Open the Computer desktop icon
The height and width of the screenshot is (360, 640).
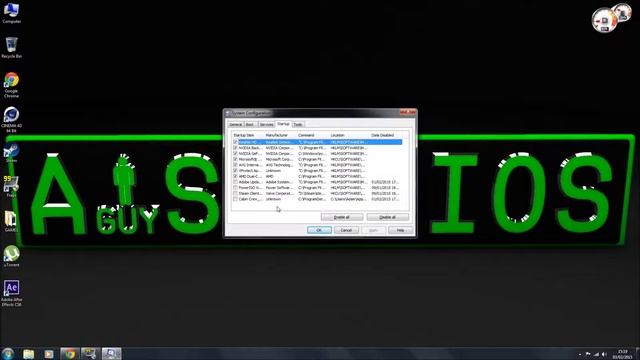(x=11, y=13)
